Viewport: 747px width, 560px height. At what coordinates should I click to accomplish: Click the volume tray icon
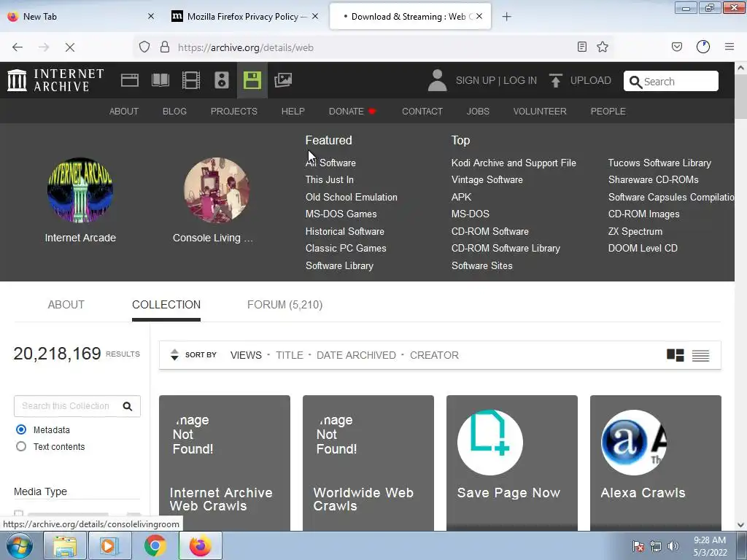(x=673, y=546)
